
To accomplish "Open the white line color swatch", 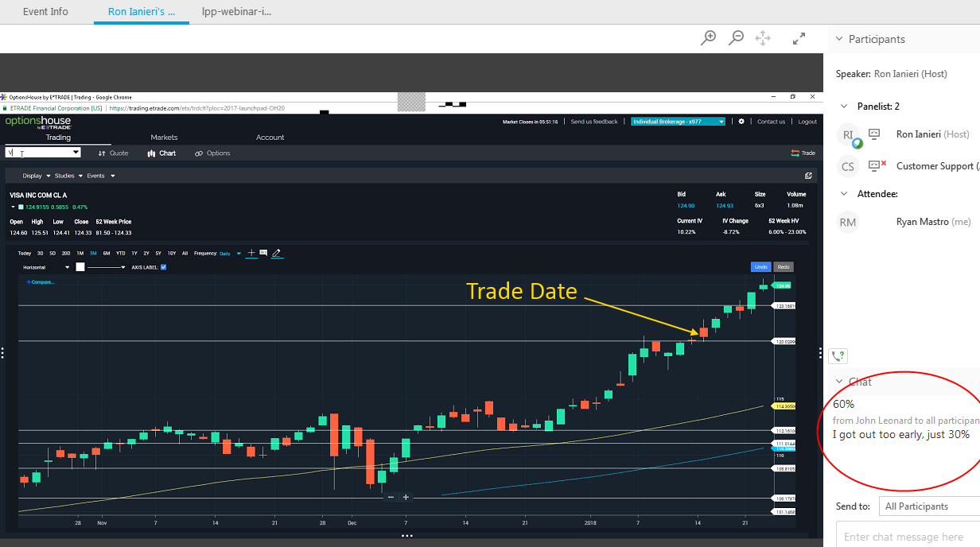I will click(x=80, y=267).
